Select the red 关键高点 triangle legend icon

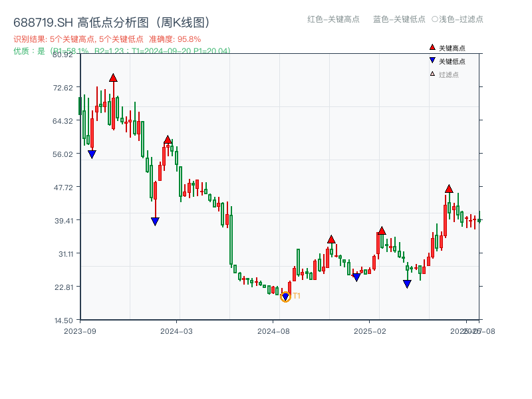[x=431, y=47]
